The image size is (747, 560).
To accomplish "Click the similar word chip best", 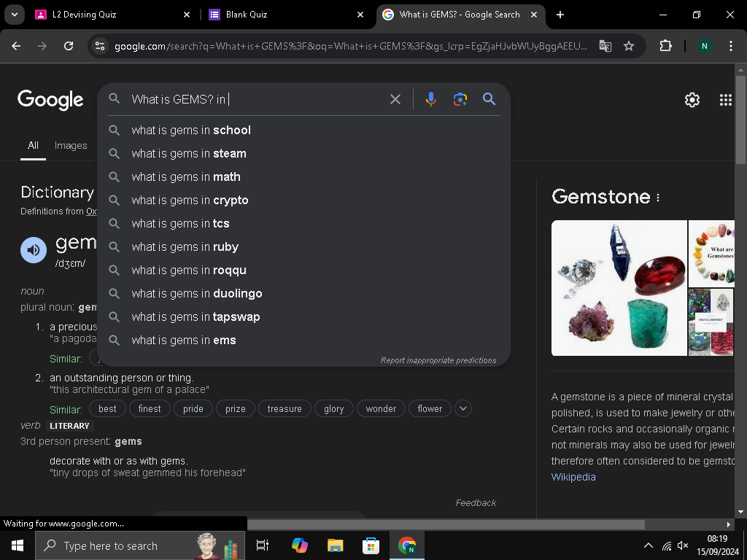I will click(x=107, y=408).
